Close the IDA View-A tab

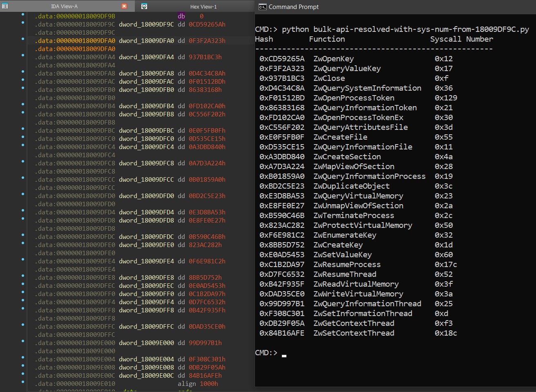[x=124, y=6]
